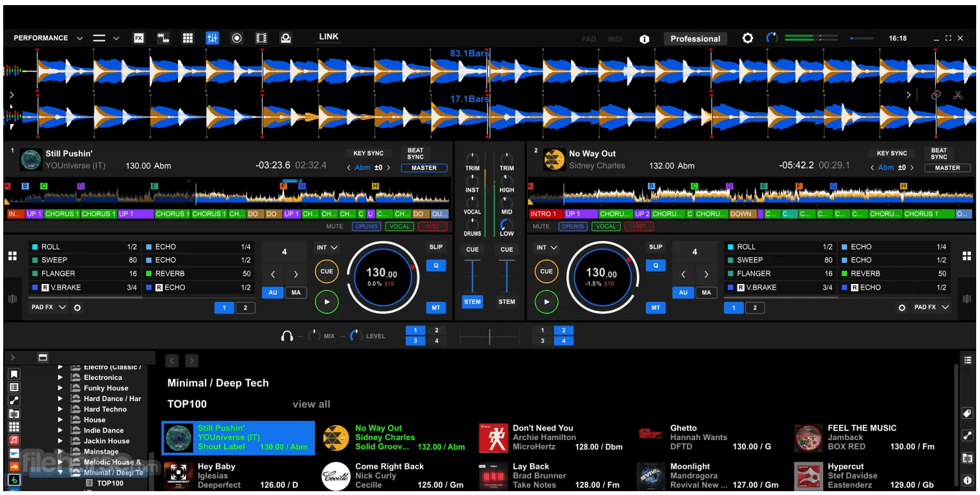
Task: Click the headphones icon in mixer strip
Action: [x=287, y=336]
